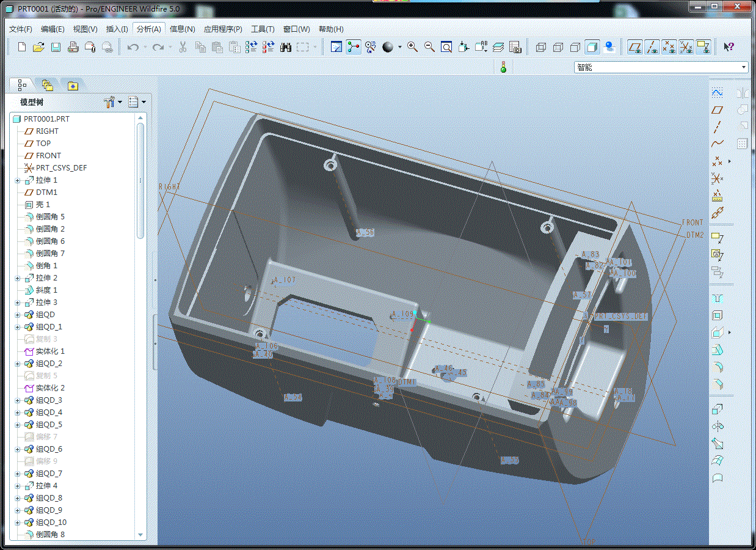756x550 pixels.
Task: Expand the 拉伸 2 tree node
Action: click(x=18, y=278)
